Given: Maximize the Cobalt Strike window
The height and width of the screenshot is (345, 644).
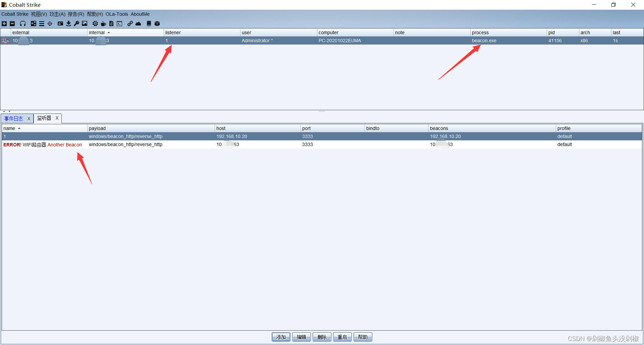Looking at the screenshot, I should [613, 5].
